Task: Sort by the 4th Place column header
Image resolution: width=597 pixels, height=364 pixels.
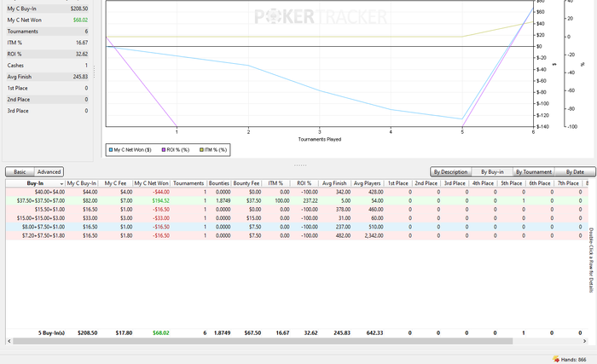Action: tap(483, 183)
